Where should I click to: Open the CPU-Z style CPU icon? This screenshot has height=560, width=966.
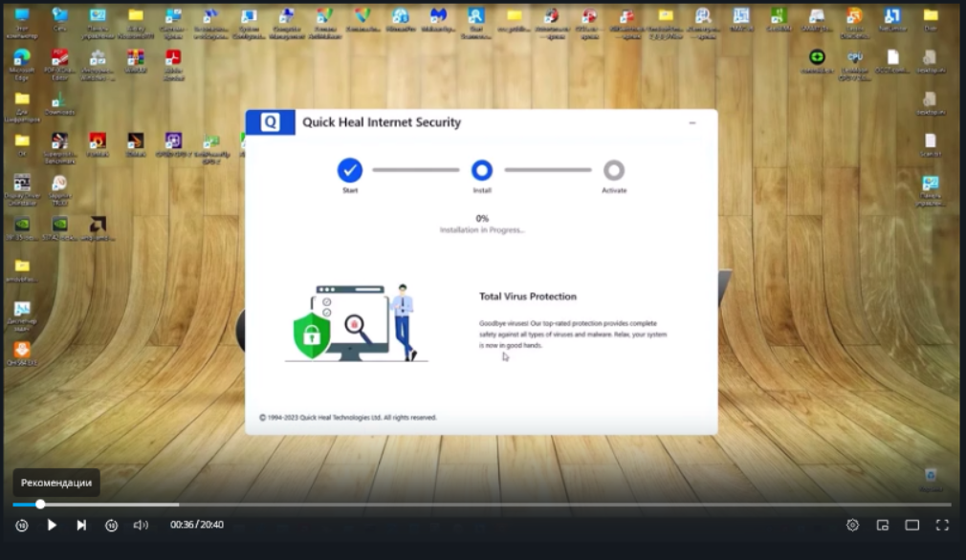(854, 65)
